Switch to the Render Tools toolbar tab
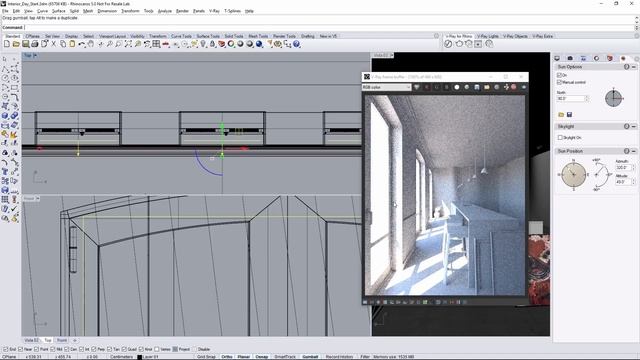Image resolution: width=640 pixels, height=360 pixels. [284, 36]
